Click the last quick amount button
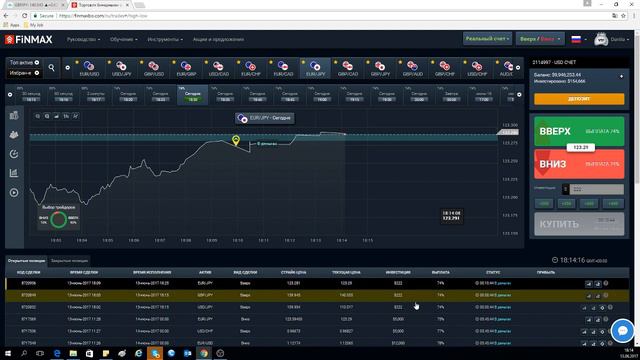Screen dimensions: 640x360 coord(613,203)
